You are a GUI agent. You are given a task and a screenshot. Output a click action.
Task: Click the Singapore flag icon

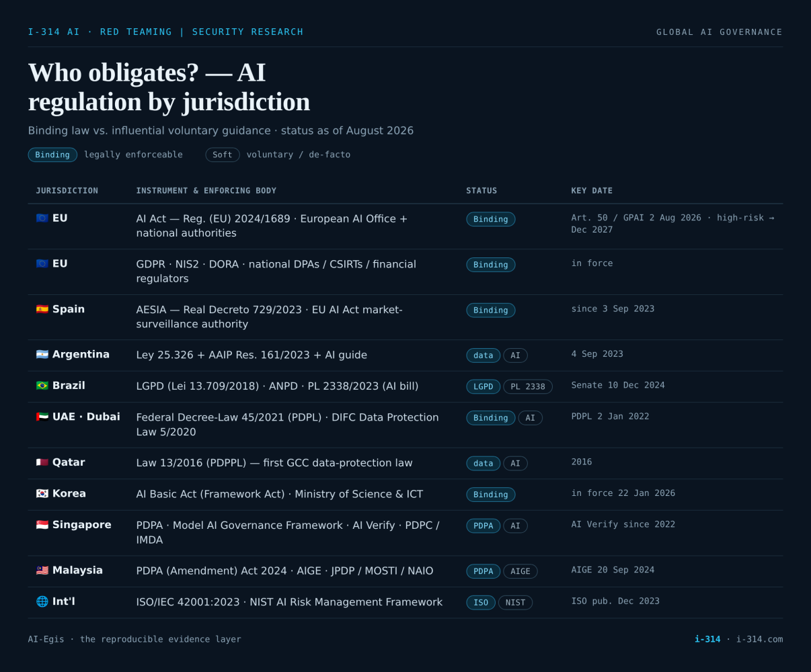click(42, 525)
